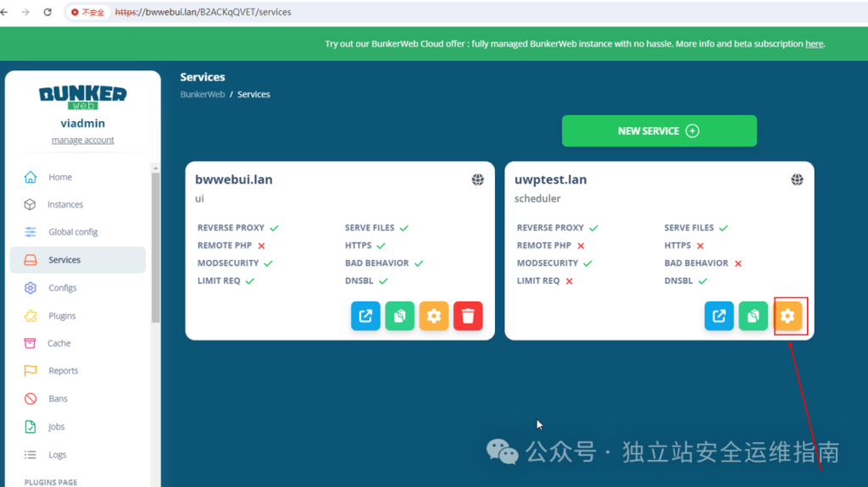868x487 pixels.
Task: Open uwptest.lan service in new tab
Action: [719, 316]
